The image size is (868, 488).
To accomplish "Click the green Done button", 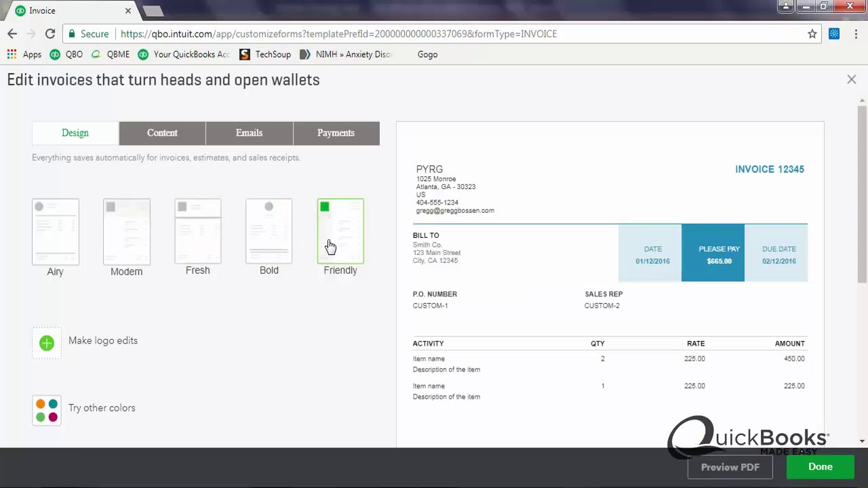I will pyautogui.click(x=820, y=466).
